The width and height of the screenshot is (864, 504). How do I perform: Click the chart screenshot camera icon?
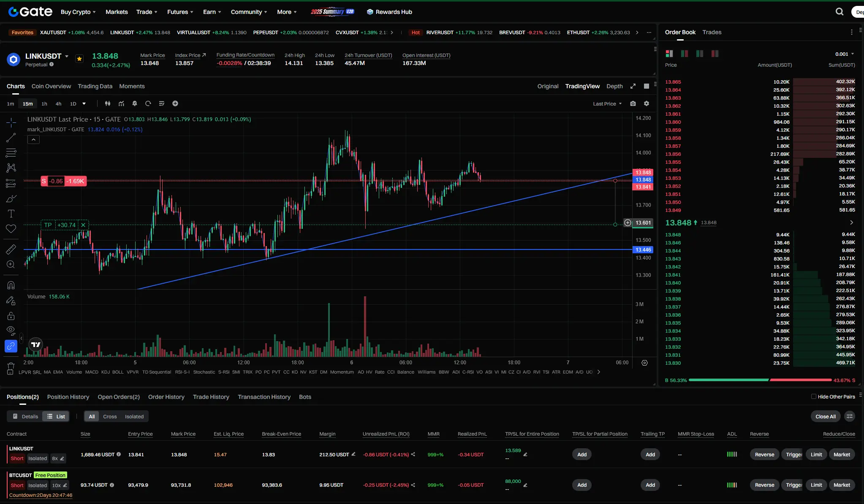click(633, 104)
